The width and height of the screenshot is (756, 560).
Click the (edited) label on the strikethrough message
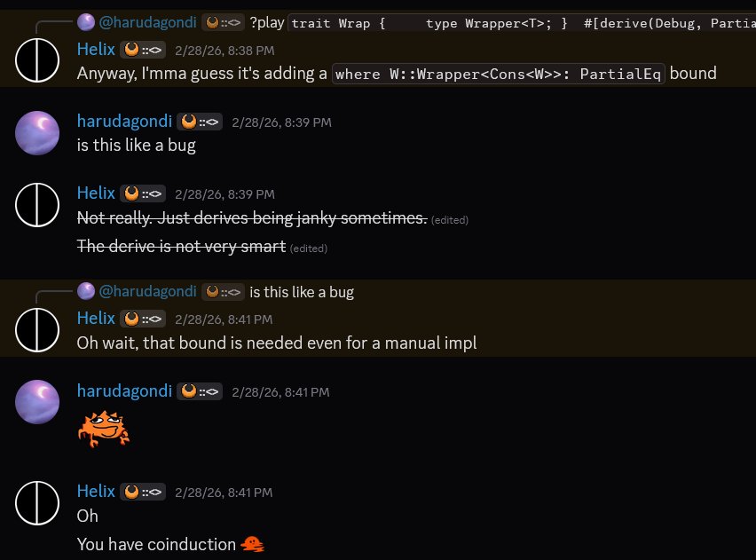[449, 219]
